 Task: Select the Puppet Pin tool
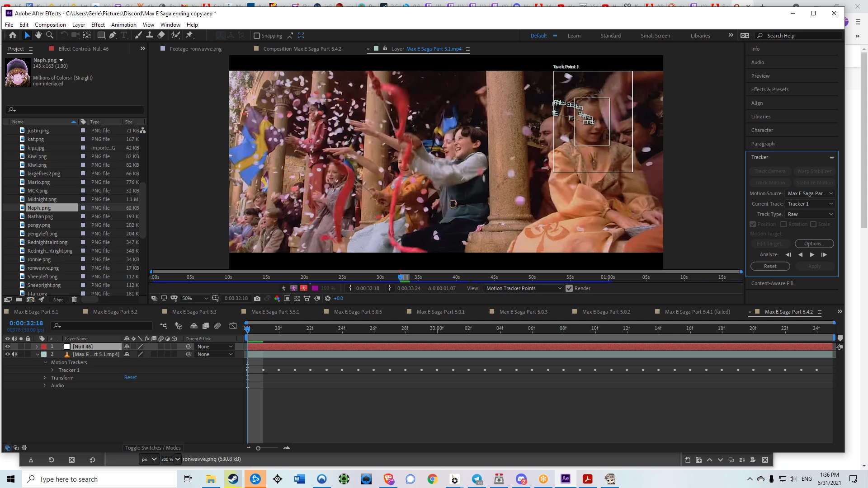tap(189, 35)
